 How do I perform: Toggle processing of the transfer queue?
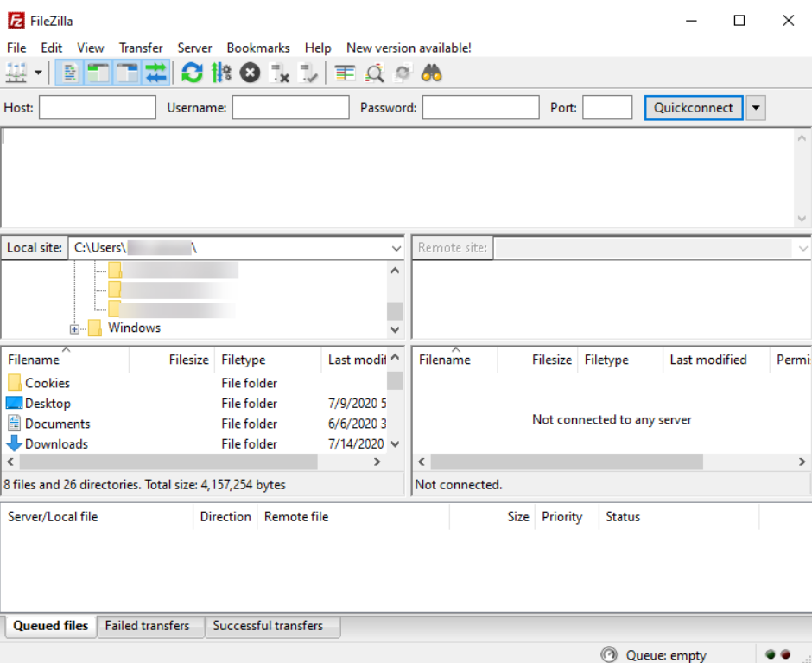point(221,73)
